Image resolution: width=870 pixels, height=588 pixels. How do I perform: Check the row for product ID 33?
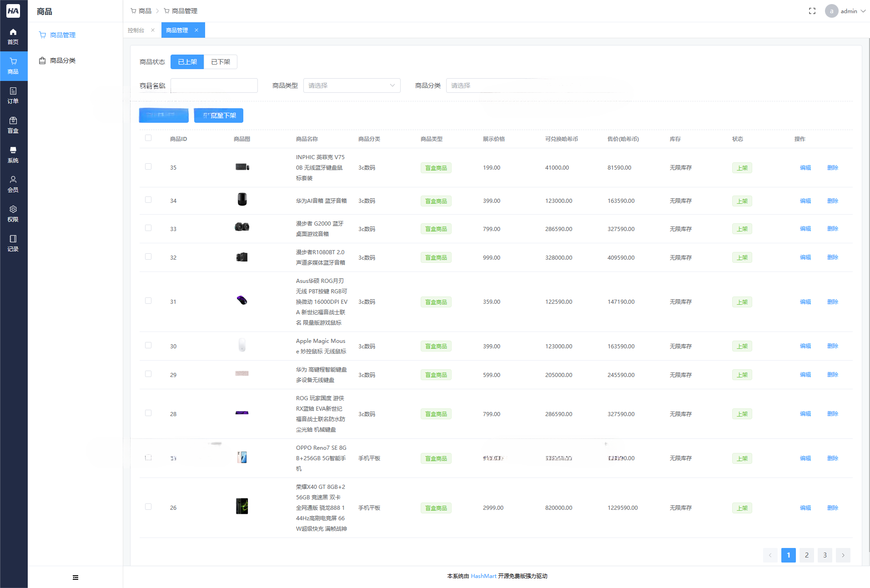point(148,228)
